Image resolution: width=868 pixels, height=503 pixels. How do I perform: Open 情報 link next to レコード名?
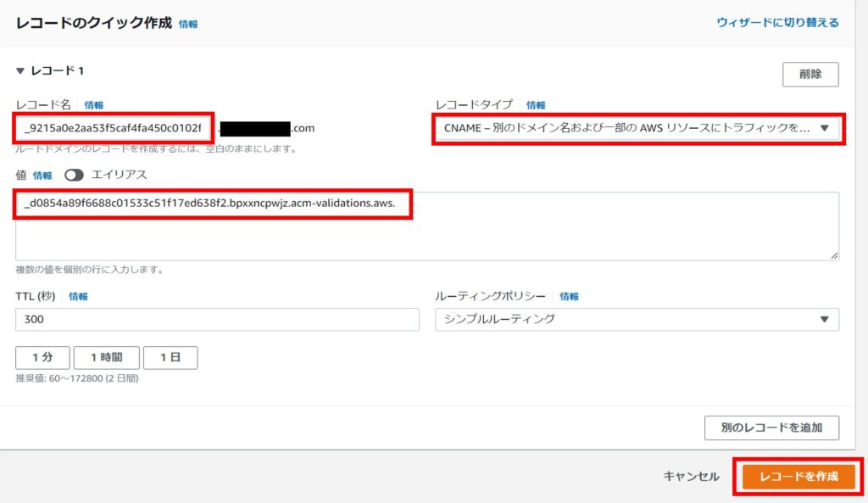pos(93,105)
